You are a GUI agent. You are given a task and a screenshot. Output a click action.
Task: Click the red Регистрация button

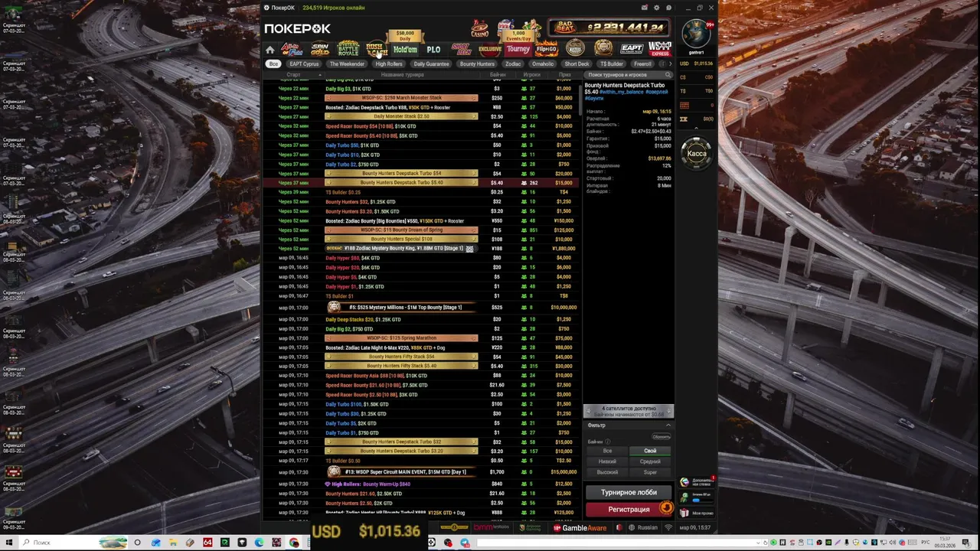coord(629,509)
